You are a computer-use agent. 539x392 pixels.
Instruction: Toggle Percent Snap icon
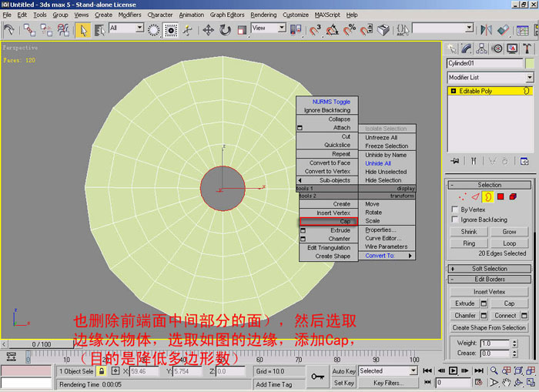pyautogui.click(x=350, y=30)
